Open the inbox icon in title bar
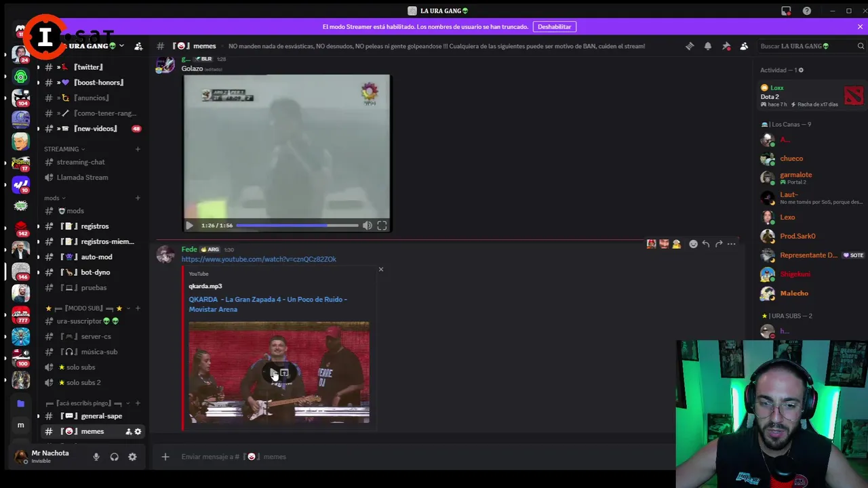Viewport: 868px width, 488px height. pos(786,11)
